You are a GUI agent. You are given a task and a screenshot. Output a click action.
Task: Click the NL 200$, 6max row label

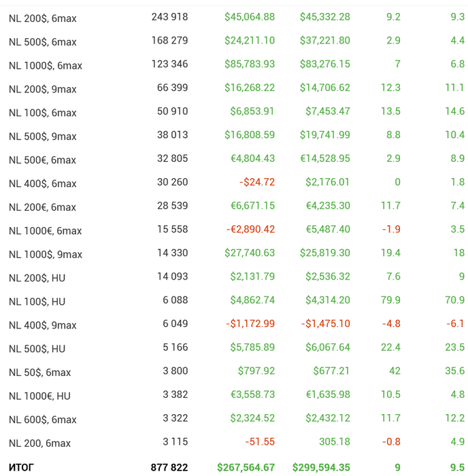click(x=42, y=18)
